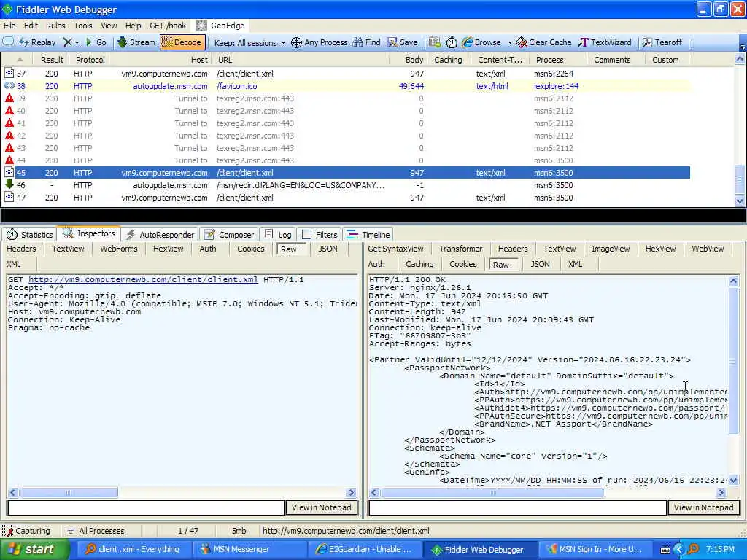Switch to the Statistics tab
Screen dimensions: 747x560
click(29, 234)
